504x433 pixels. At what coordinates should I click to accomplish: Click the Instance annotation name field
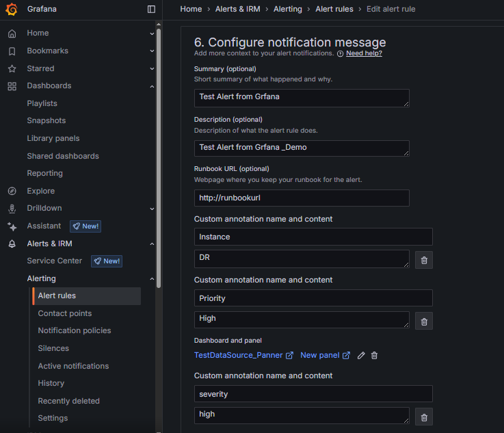(313, 237)
